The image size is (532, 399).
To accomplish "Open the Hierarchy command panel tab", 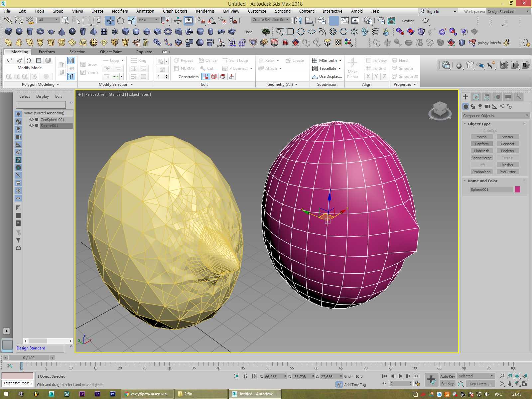I will point(486,97).
